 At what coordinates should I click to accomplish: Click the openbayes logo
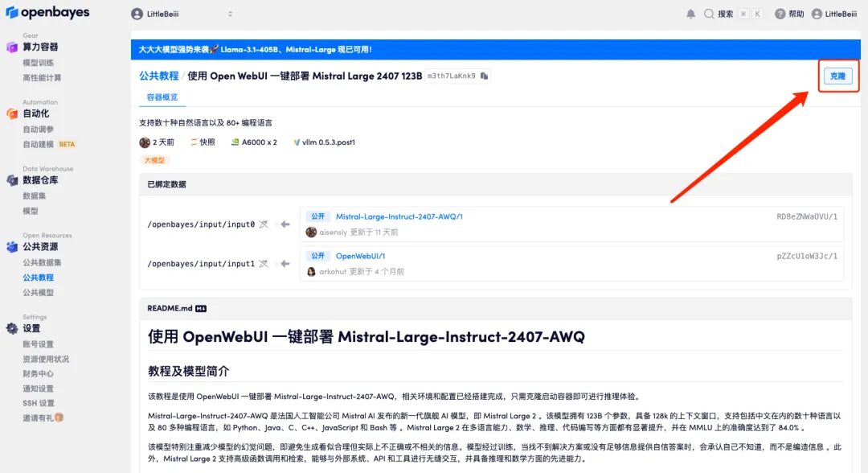coord(48,13)
